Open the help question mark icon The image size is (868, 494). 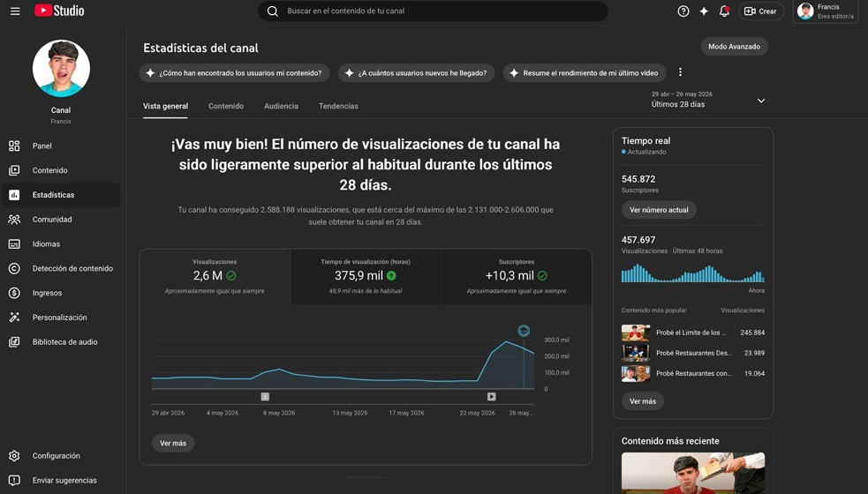(683, 11)
